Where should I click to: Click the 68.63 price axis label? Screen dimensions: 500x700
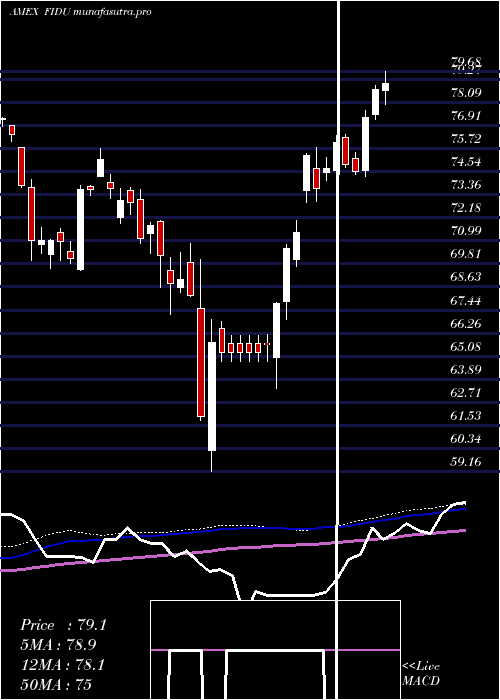466,277
